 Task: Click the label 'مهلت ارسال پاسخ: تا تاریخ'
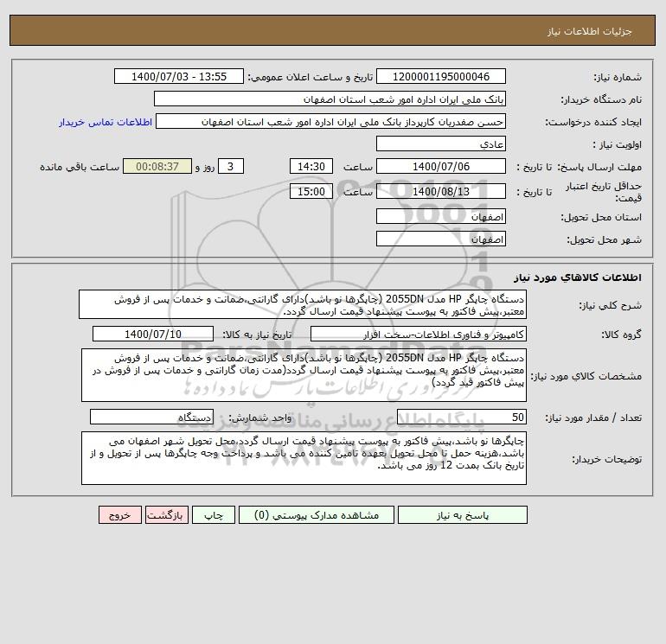579,167
